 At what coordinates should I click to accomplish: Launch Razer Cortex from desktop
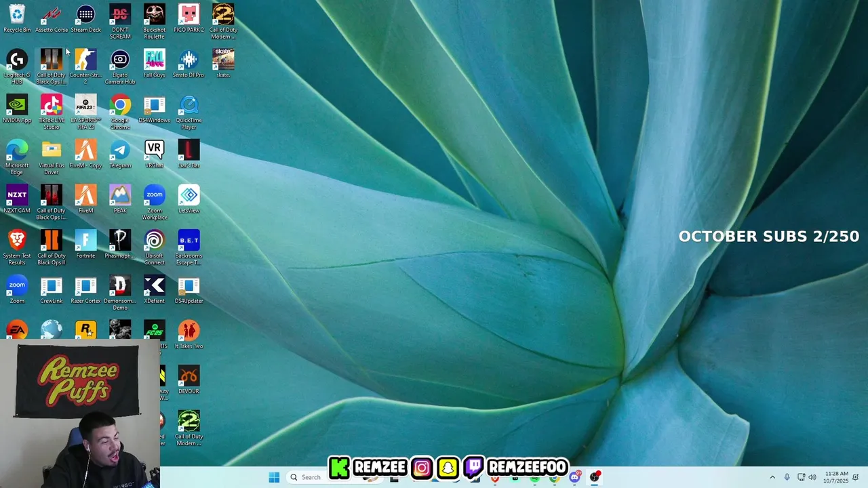[85, 290]
